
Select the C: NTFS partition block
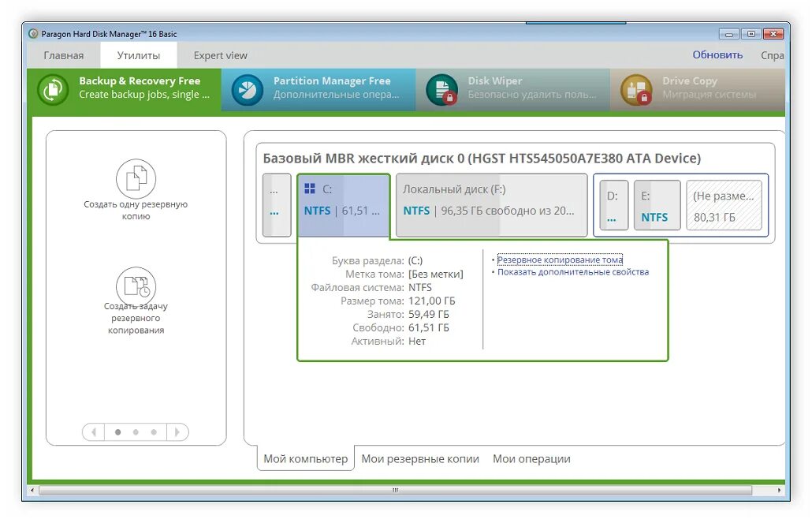344,205
